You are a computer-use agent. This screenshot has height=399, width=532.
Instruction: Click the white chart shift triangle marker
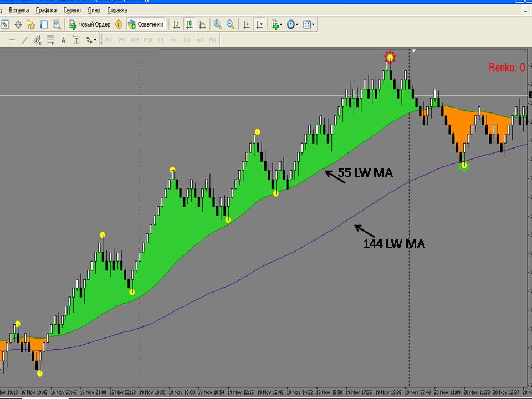point(413,50)
